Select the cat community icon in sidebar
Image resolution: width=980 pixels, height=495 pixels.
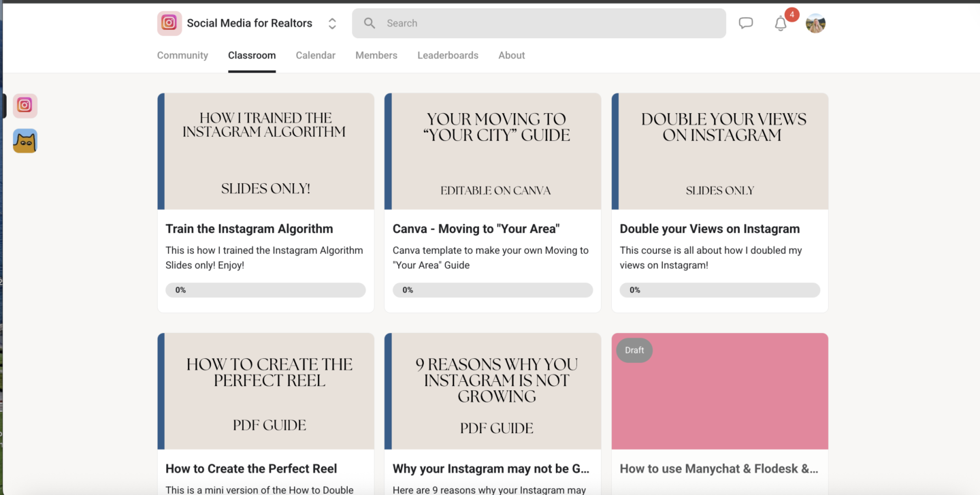(25, 141)
